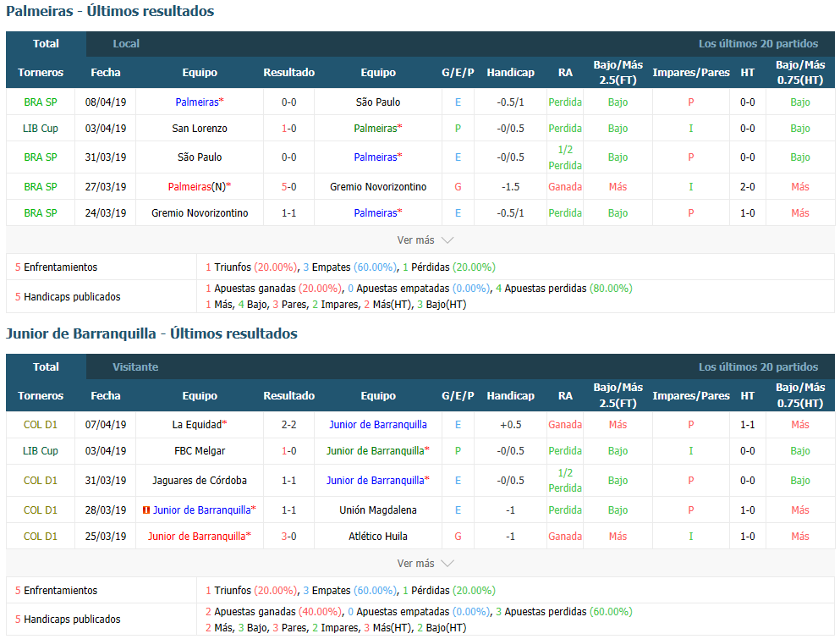Open Junior de Barranquilla link in 07/04/19 row

377,425
